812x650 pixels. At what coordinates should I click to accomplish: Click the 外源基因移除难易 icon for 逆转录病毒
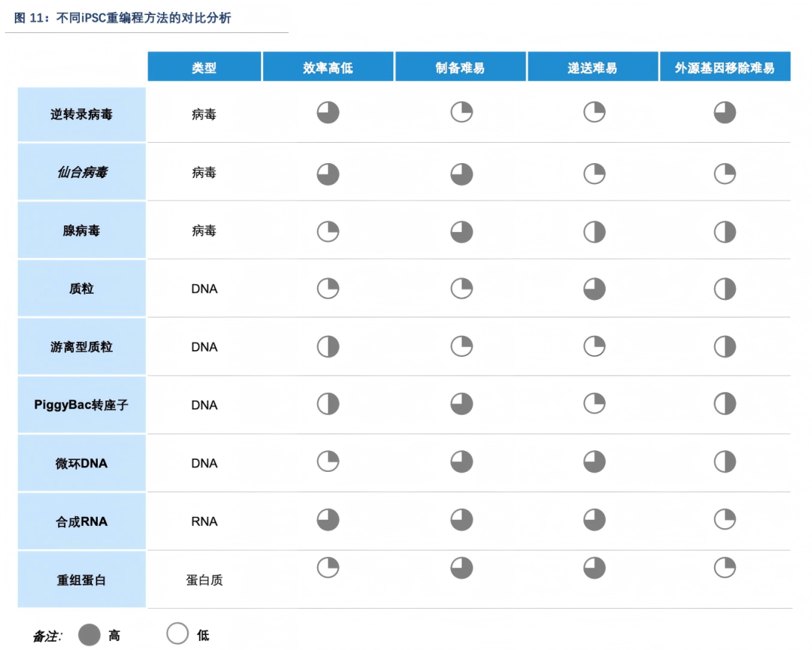[725, 113]
